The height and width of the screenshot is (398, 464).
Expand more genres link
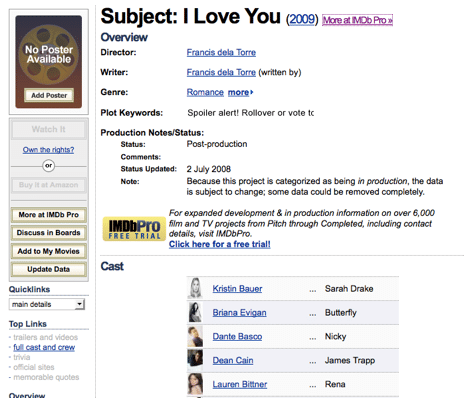pyautogui.click(x=241, y=92)
